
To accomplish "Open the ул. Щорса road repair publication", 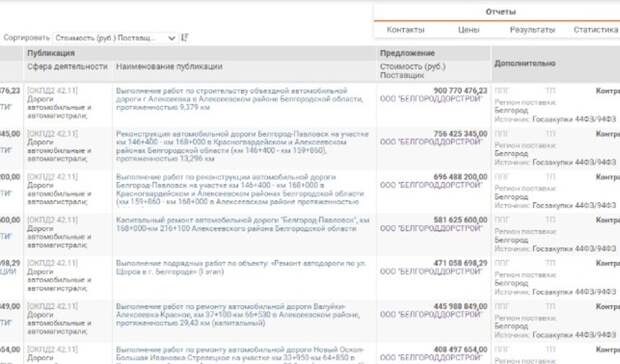I will 241,268.
